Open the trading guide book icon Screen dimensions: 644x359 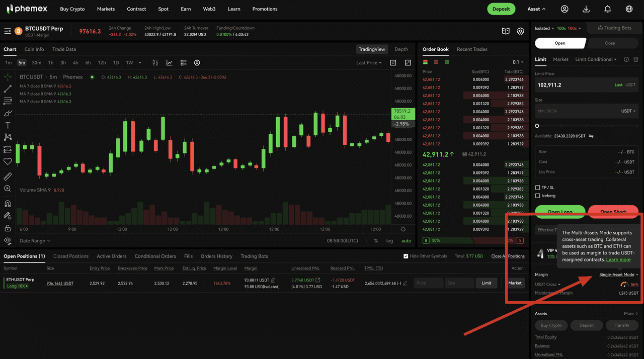[x=506, y=31]
